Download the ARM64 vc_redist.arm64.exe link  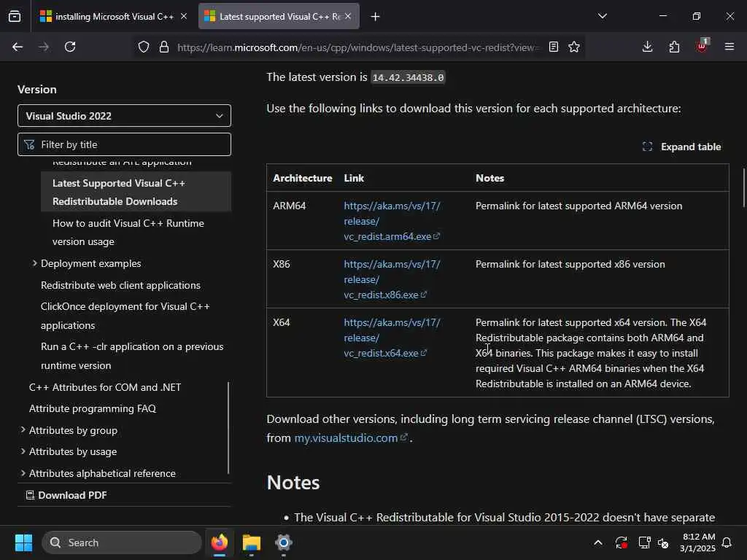[x=392, y=221]
